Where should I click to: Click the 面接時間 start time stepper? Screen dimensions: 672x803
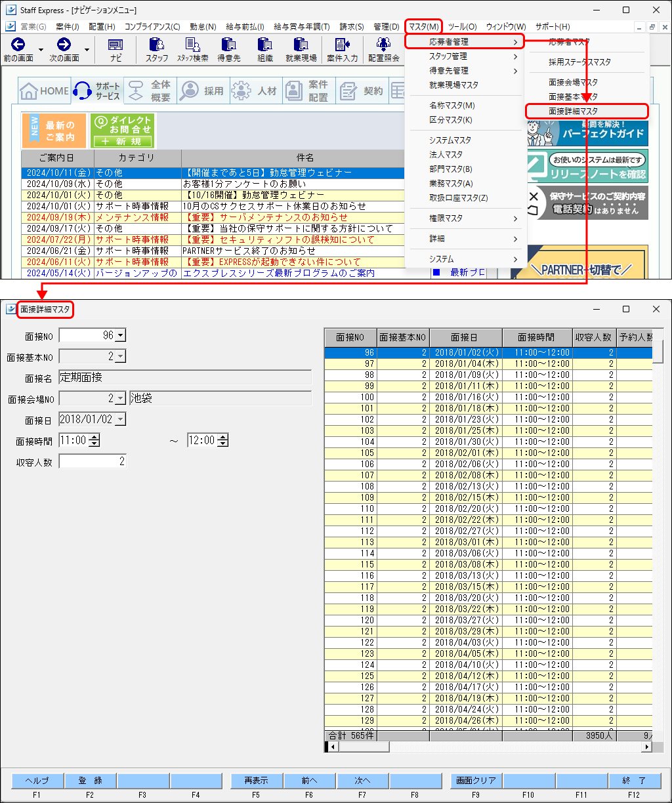(x=94, y=440)
